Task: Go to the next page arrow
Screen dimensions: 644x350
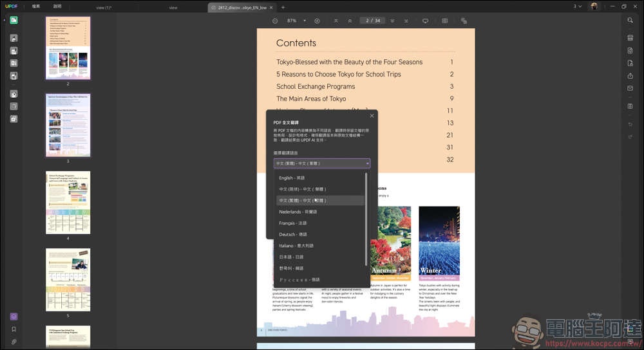Action: tap(392, 21)
